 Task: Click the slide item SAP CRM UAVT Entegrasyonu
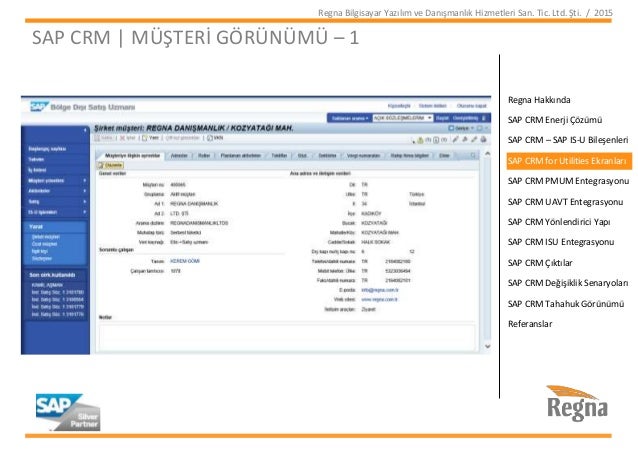coord(565,202)
